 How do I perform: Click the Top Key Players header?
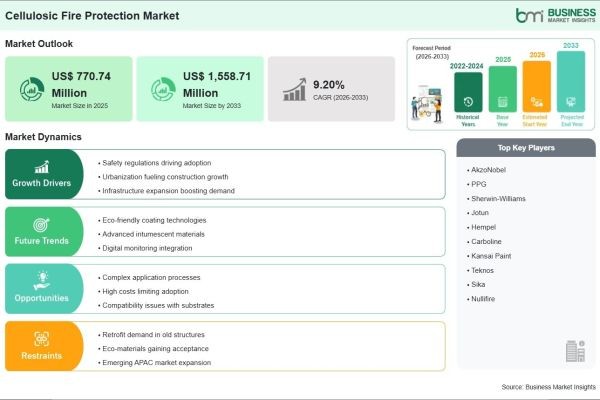[526, 148]
